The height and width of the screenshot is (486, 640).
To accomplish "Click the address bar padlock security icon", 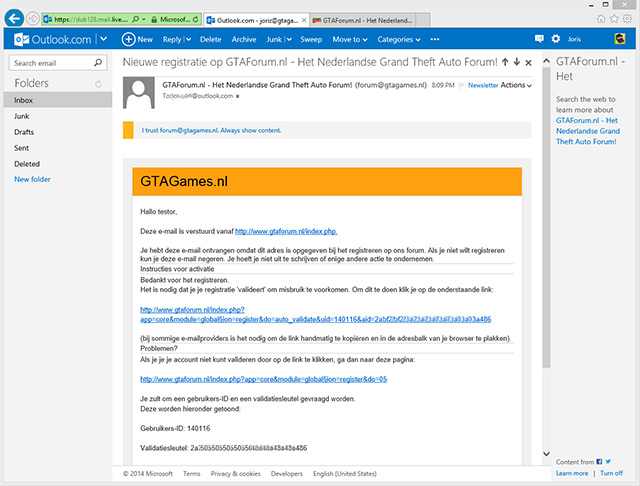I will point(154,19).
